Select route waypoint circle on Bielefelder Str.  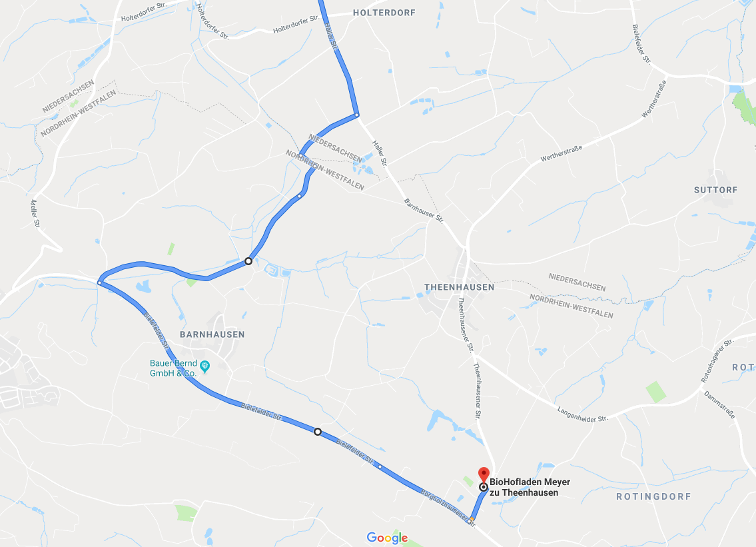[x=317, y=432]
